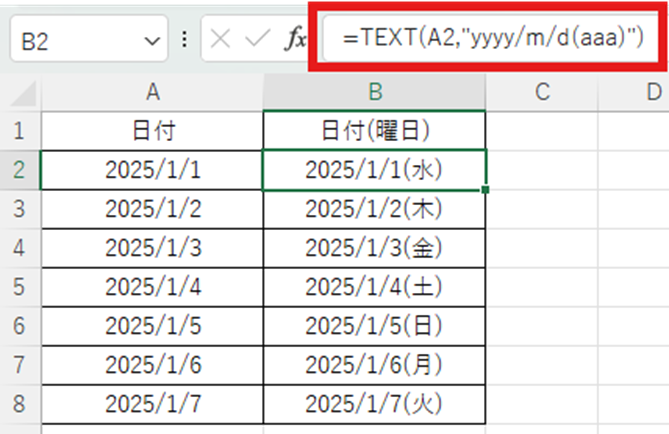The image size is (669, 434).
Task: Click the fill handle of cell B2
Action: (486, 189)
